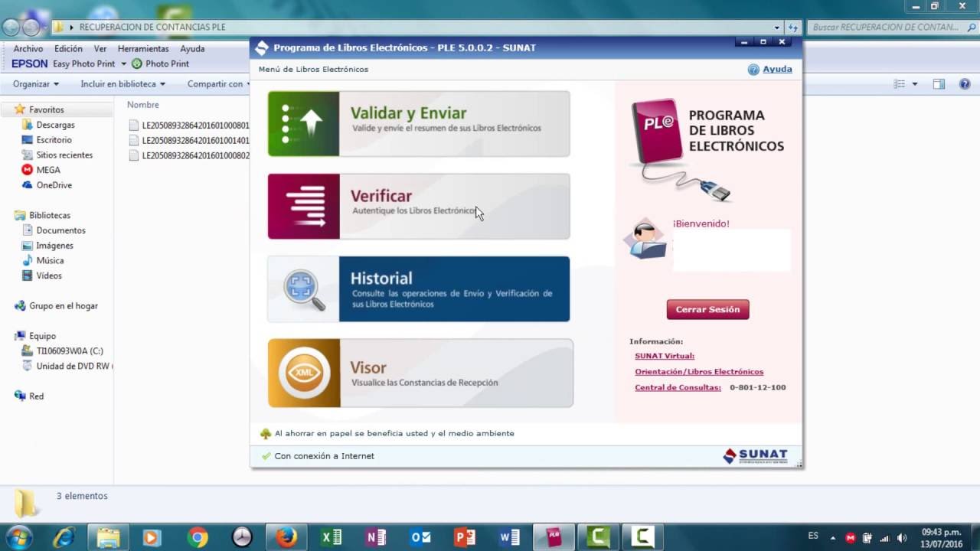Click the user avatar next to ¡Bienvenido!
The height and width of the screenshot is (551, 980).
(645, 239)
